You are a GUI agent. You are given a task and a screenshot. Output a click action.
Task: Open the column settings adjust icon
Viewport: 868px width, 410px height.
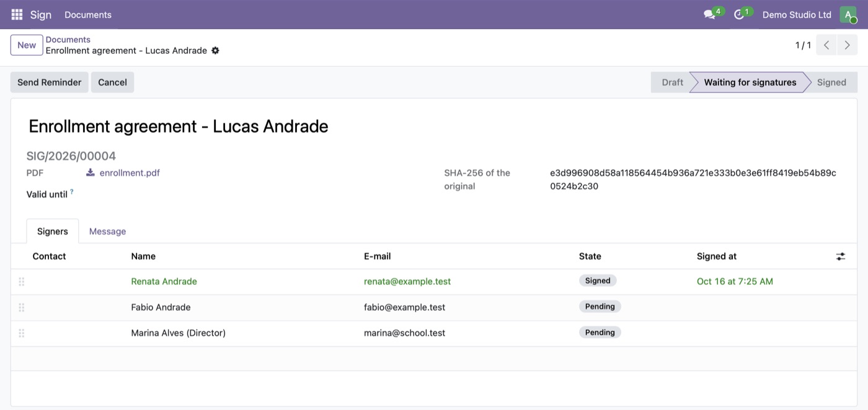click(x=841, y=256)
